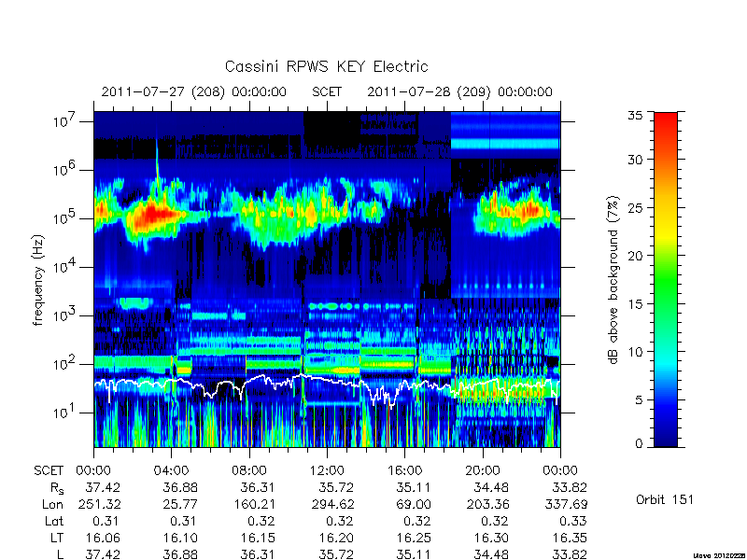Click the 'SCET' label above the plot
The image size is (747, 560).
pyautogui.click(x=327, y=91)
